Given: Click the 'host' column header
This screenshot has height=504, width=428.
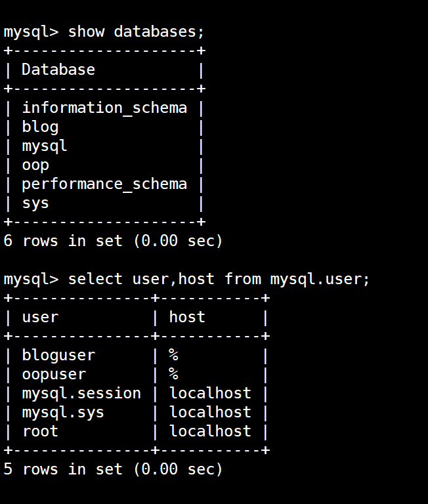Looking at the screenshot, I should pyautogui.click(x=187, y=317).
